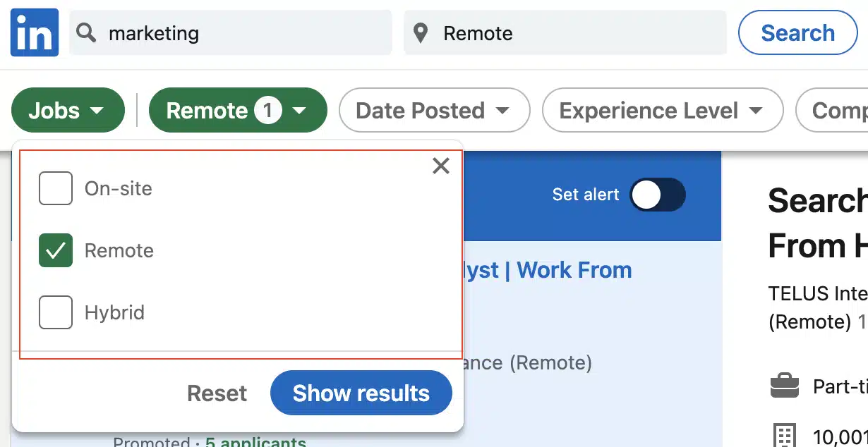Reset the Remote filter selections
This screenshot has width=868, height=447.
pos(217,393)
